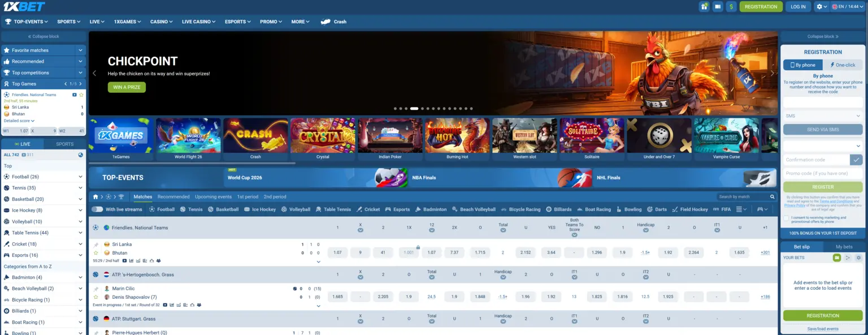Filter matches by Basketball in sport bar

coord(223,209)
